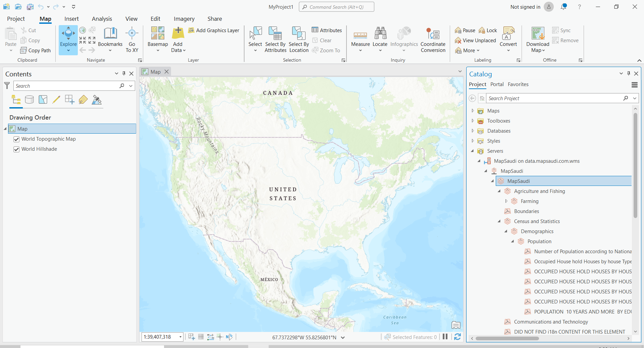Click the Measure tool icon
The image size is (644, 348).
[360, 35]
